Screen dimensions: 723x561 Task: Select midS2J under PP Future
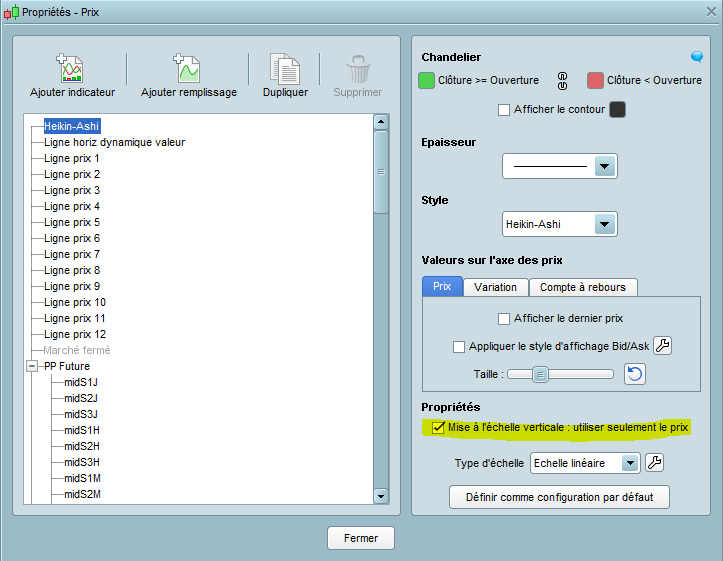(81, 398)
